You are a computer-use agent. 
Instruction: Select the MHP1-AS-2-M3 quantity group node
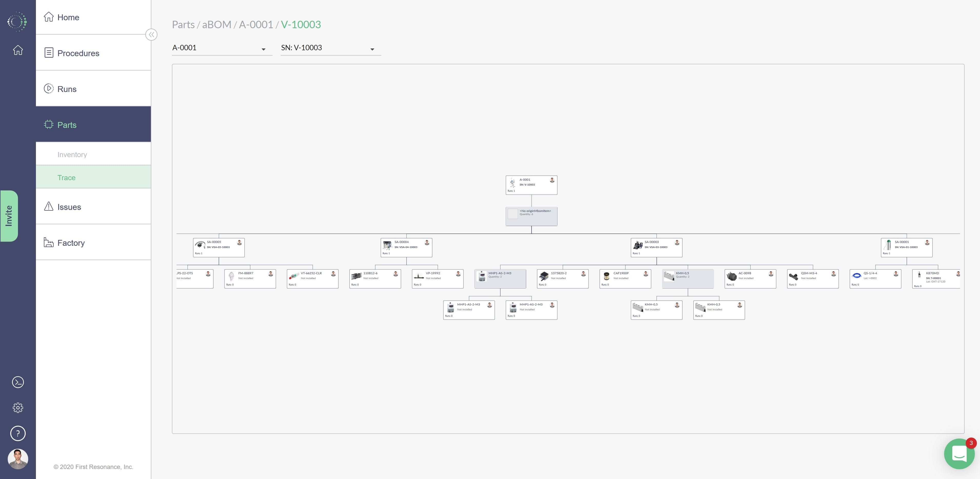pyautogui.click(x=500, y=279)
